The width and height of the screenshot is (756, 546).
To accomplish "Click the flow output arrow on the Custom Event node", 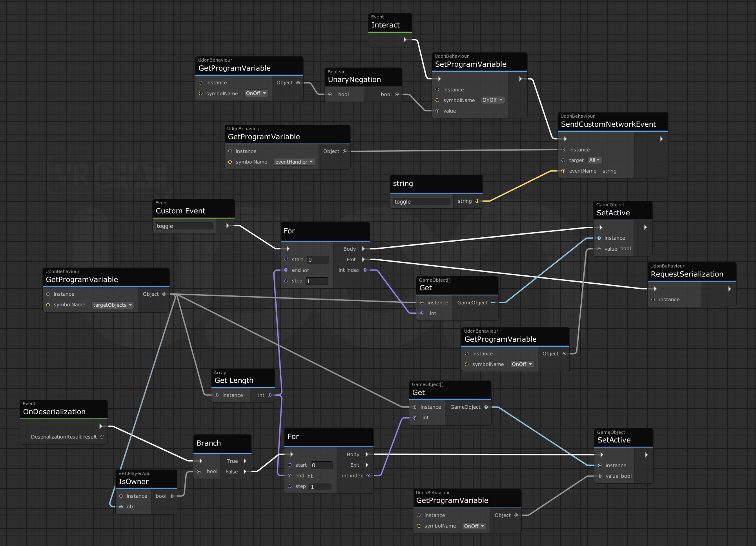I will click(228, 226).
